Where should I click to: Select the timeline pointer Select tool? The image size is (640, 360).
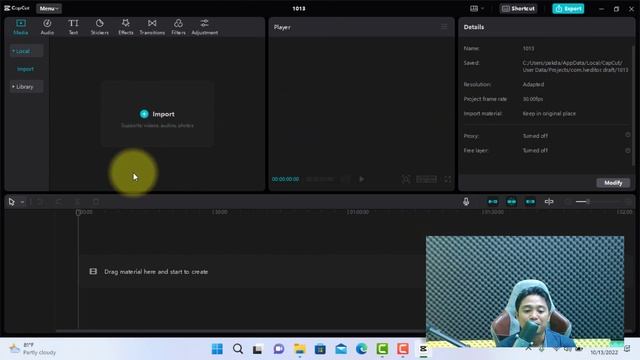tap(11, 202)
